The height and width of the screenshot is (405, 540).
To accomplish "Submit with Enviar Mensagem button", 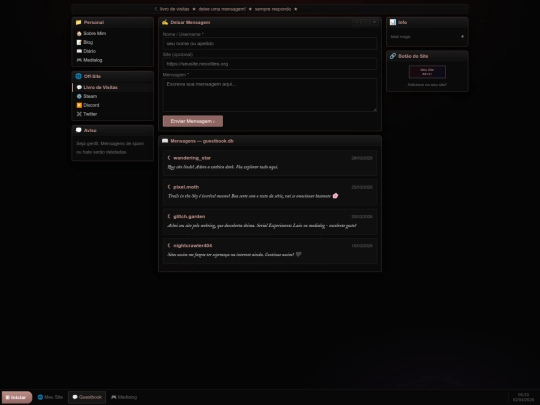I will [193, 121].
